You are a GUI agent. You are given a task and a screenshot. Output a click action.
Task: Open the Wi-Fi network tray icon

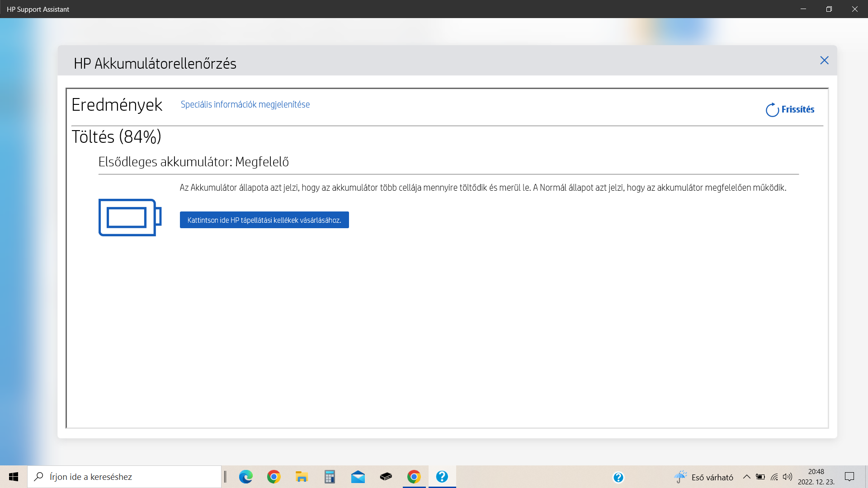click(774, 477)
